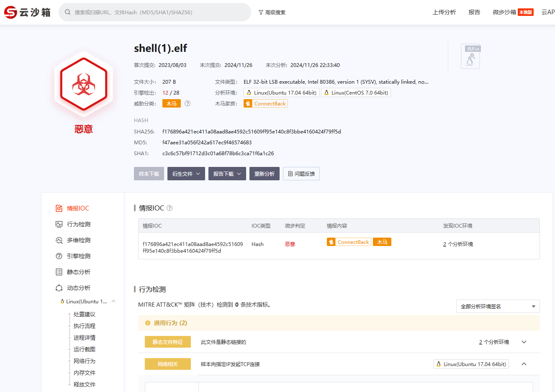Image resolution: width=555 pixels, height=392 pixels.
Task: Click the 云沙箱 logo icon
Action: click(11, 12)
